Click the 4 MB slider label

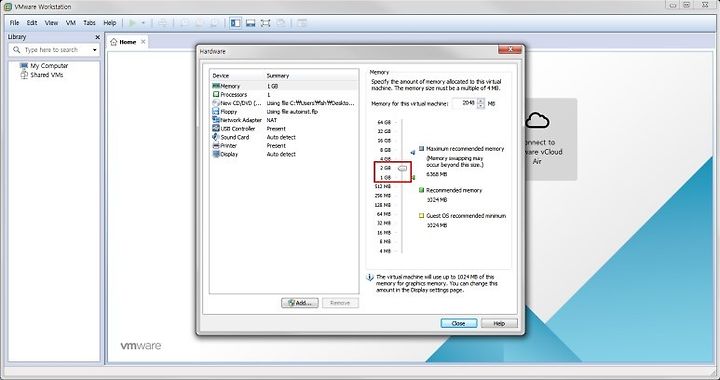(x=385, y=251)
